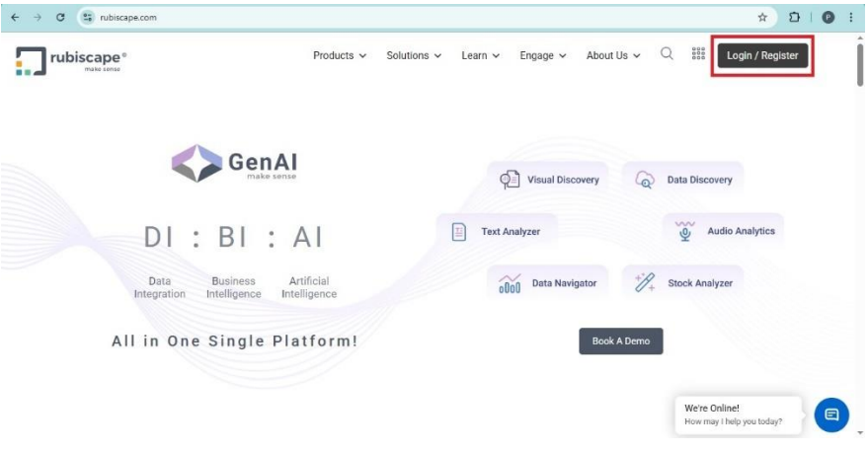Reload the page
This screenshot has width=868, height=452.
(x=61, y=18)
